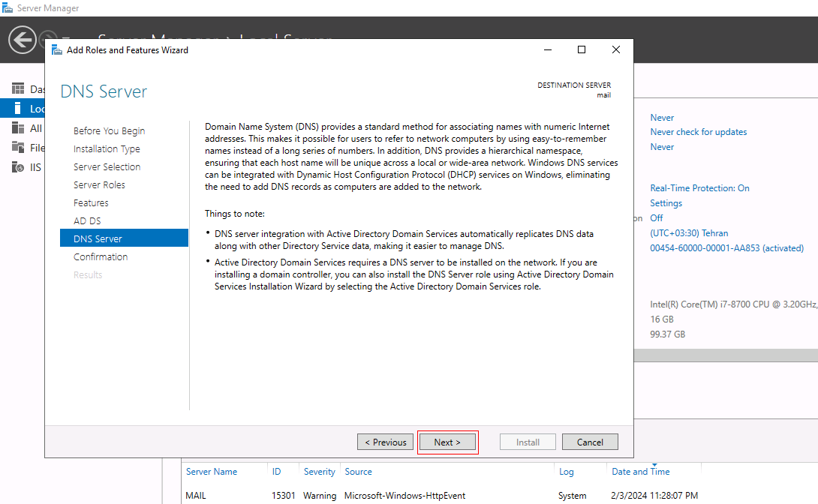The width and height of the screenshot is (818, 504).
Task: Click the Server Manager app icon in title bar
Action: (8, 7)
